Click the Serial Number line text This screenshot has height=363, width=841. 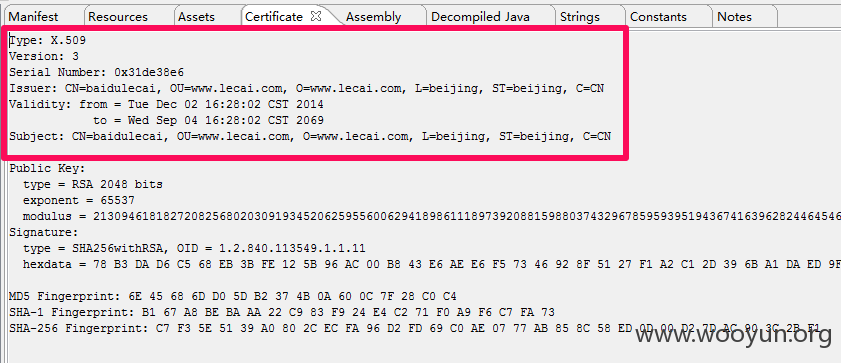97,72
